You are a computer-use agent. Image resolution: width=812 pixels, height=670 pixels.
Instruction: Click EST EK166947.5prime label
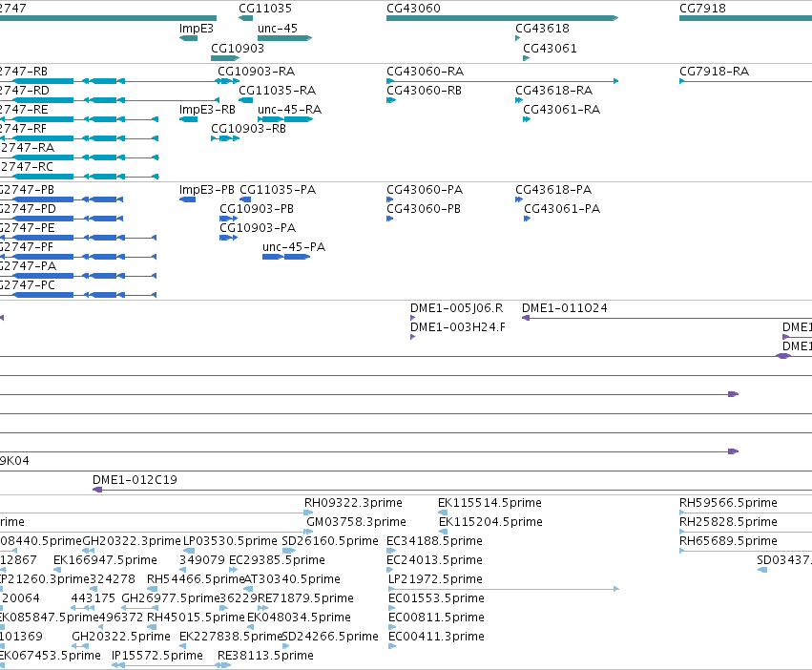(x=105, y=560)
